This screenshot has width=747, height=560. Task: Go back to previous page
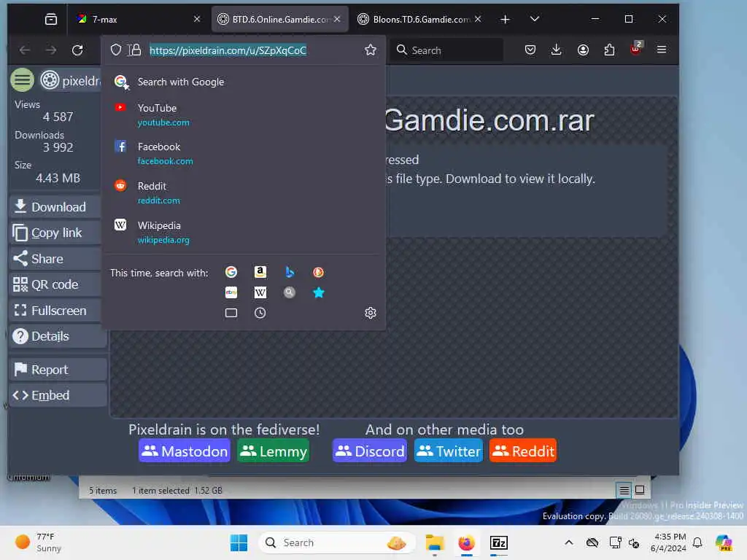(25, 50)
